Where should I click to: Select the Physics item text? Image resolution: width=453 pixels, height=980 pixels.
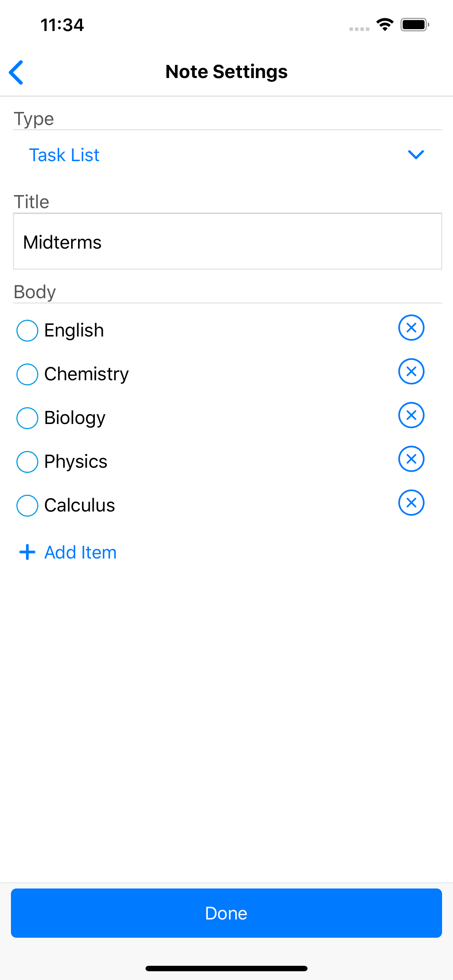(x=76, y=462)
